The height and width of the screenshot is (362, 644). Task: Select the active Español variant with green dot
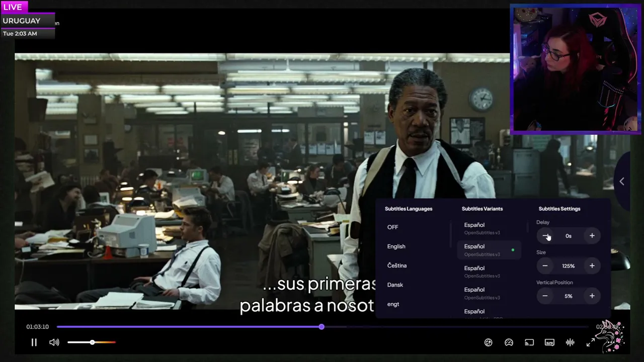[x=489, y=250]
